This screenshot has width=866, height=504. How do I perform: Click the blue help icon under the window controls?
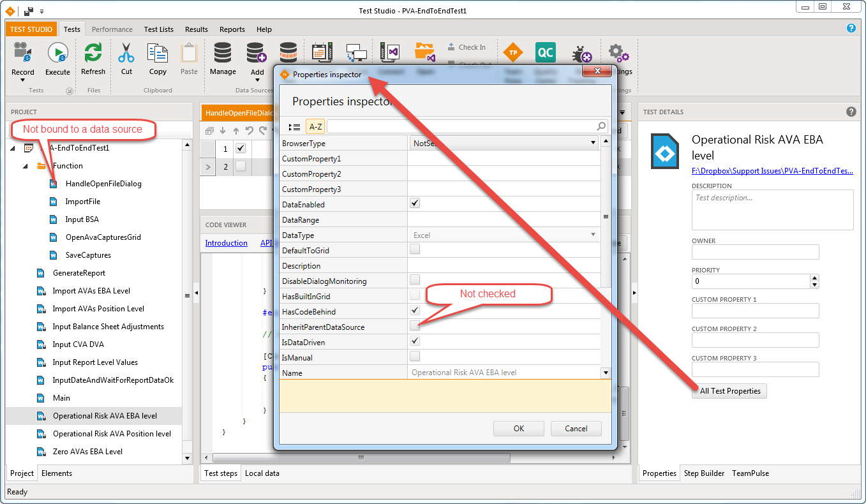click(x=851, y=28)
